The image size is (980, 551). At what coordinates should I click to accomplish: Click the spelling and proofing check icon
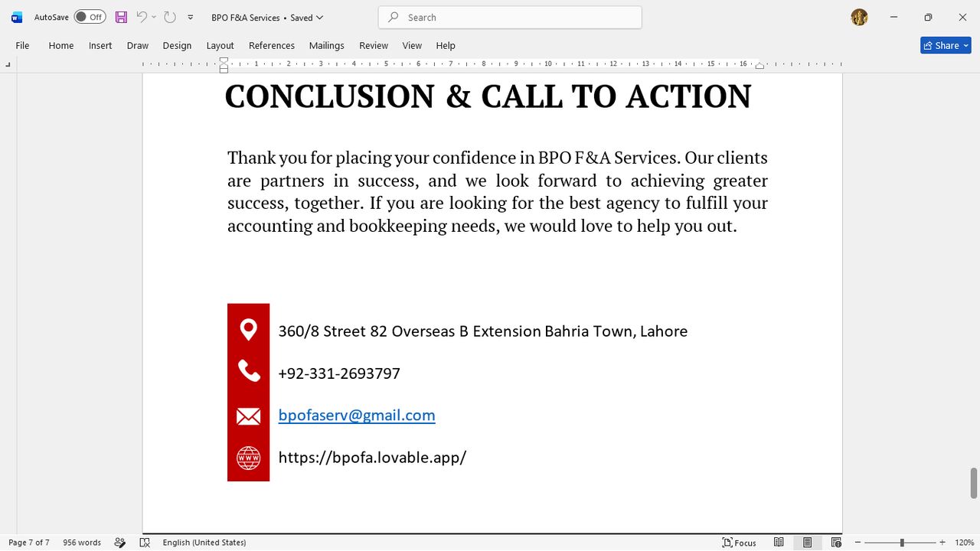[145, 543]
